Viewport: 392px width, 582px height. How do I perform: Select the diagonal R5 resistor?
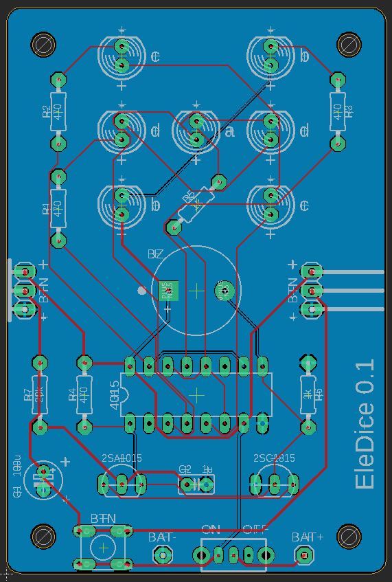click(x=196, y=205)
